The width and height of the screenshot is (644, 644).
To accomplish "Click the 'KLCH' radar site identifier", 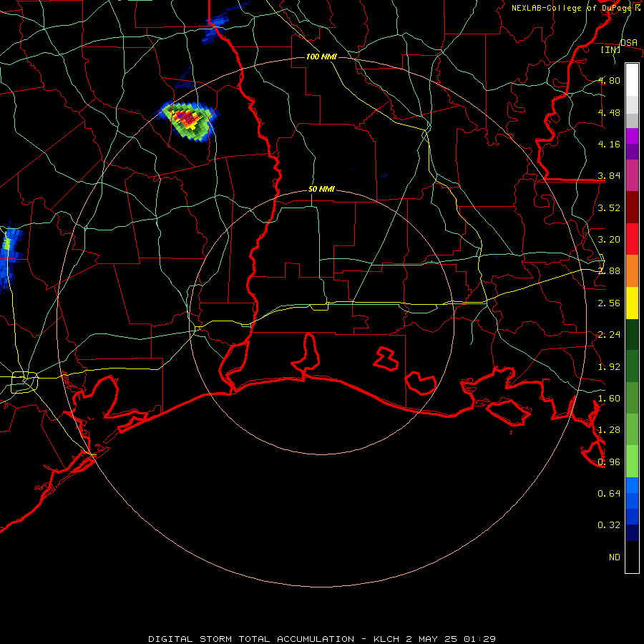I will coord(386,639).
